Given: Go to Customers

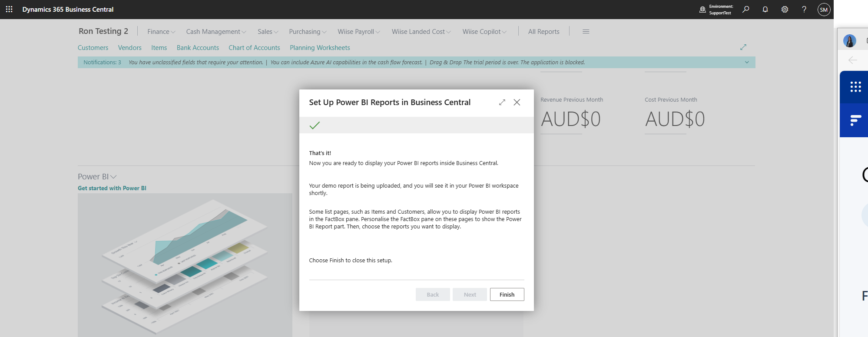Looking at the screenshot, I should click(93, 47).
